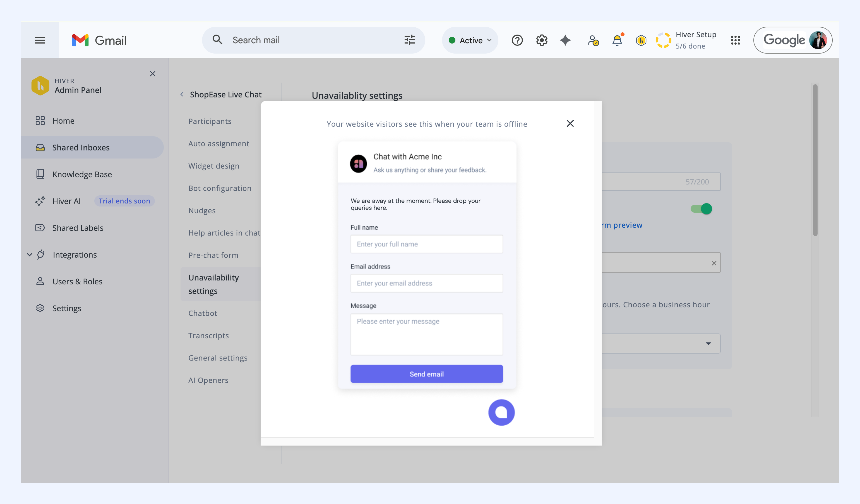Image resolution: width=860 pixels, height=504 pixels.
Task: Click the Acme Inc chat avatar
Action: (x=358, y=164)
